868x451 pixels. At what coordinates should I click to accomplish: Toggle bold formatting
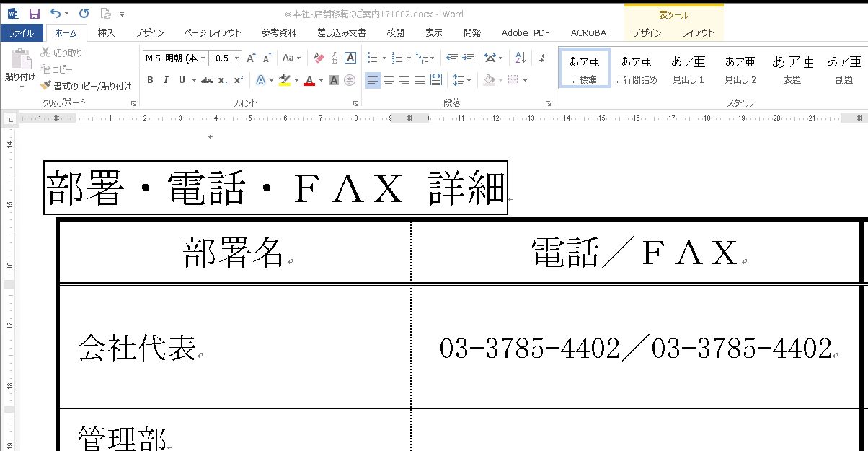coord(150,80)
